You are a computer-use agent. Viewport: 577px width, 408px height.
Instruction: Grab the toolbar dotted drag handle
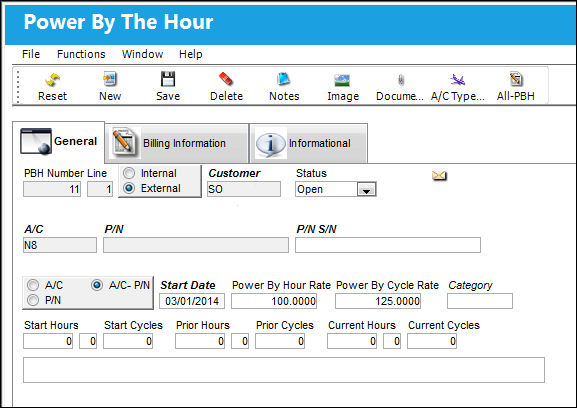(x=18, y=86)
